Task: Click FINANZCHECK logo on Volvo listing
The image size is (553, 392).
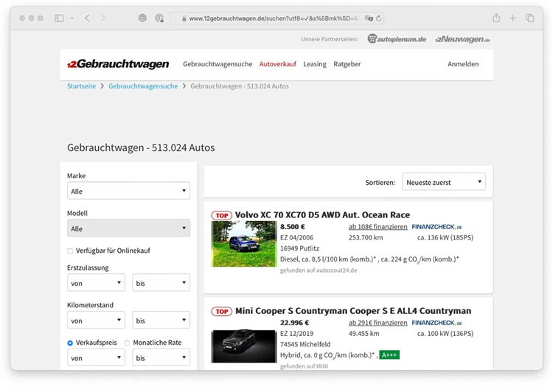Action: [437, 227]
